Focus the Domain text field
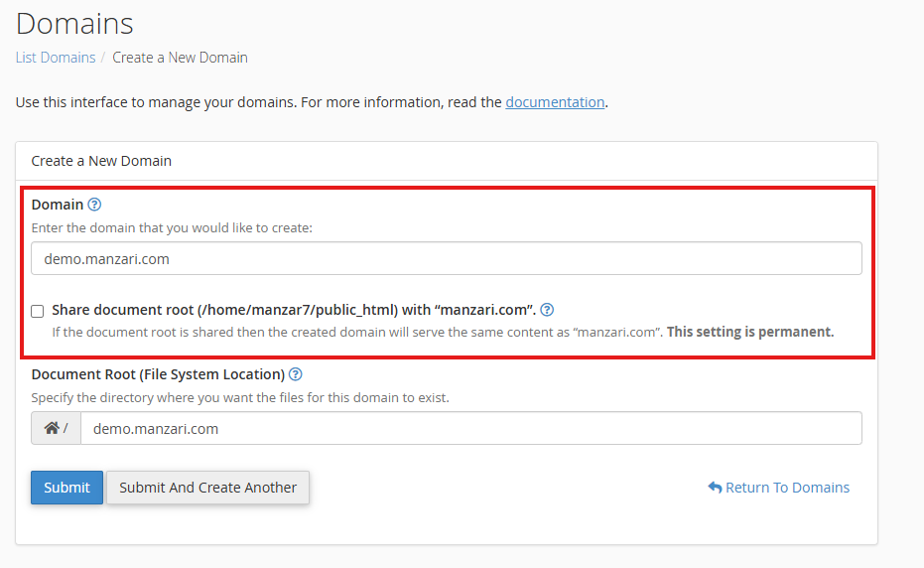This screenshot has width=924, height=568. click(x=446, y=258)
